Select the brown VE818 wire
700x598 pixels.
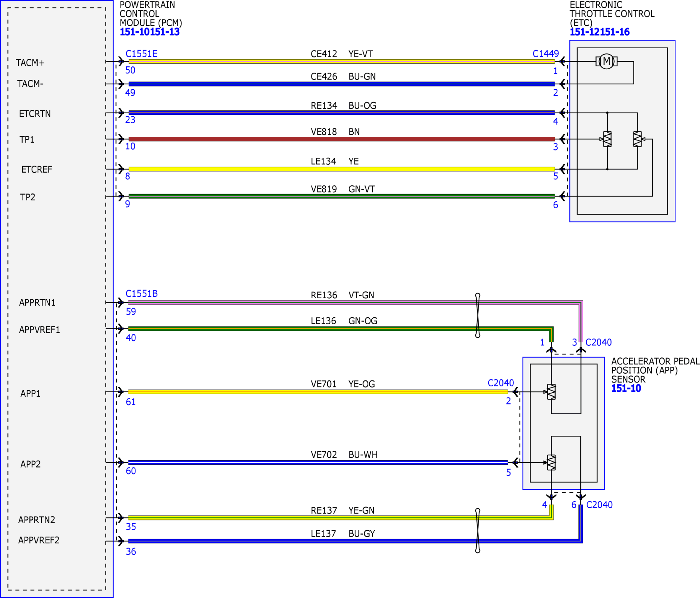click(341, 139)
